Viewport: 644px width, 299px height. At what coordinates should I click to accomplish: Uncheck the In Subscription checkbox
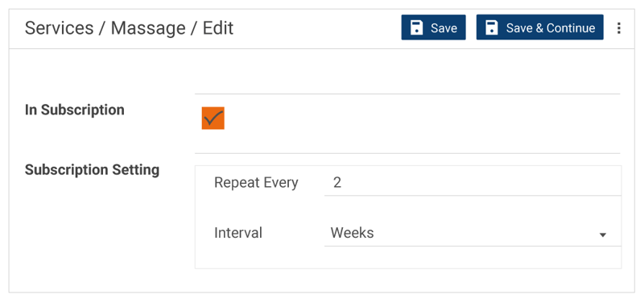point(213,118)
